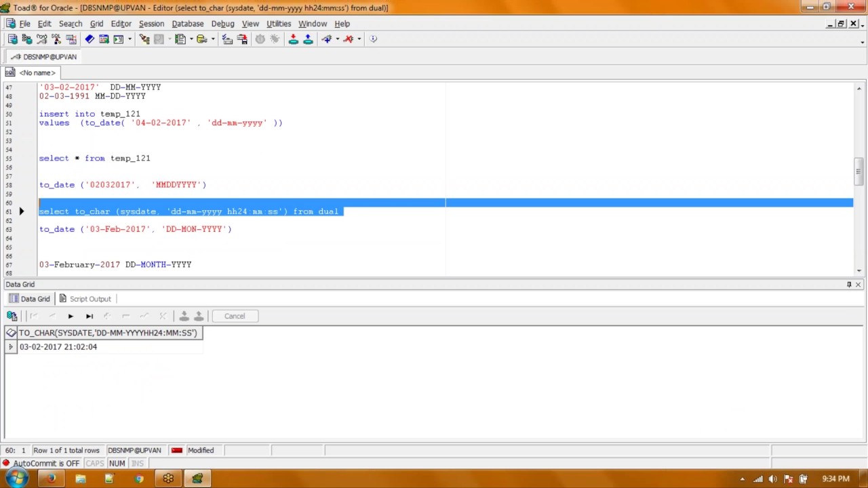This screenshot has height=488, width=868.
Task: Open the Toad frog taskbar icon
Action: coord(197,479)
